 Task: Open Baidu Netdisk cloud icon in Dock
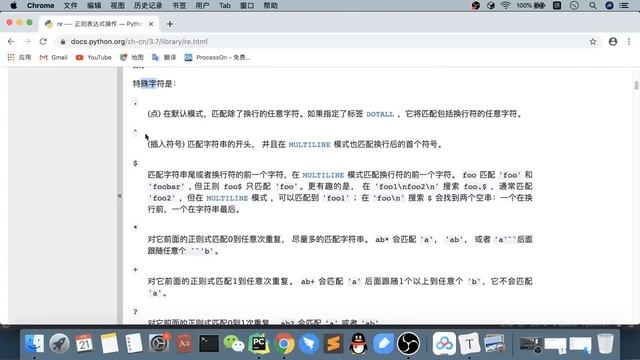point(444,344)
